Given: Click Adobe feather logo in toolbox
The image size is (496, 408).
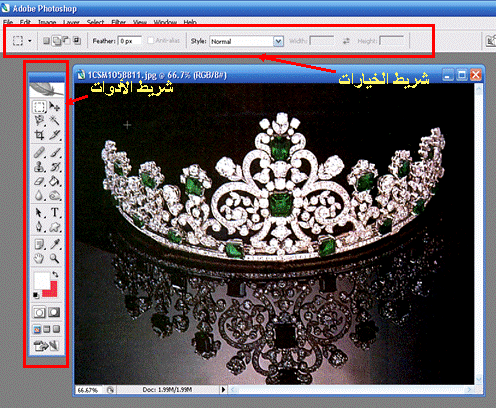Looking at the screenshot, I should (x=47, y=90).
